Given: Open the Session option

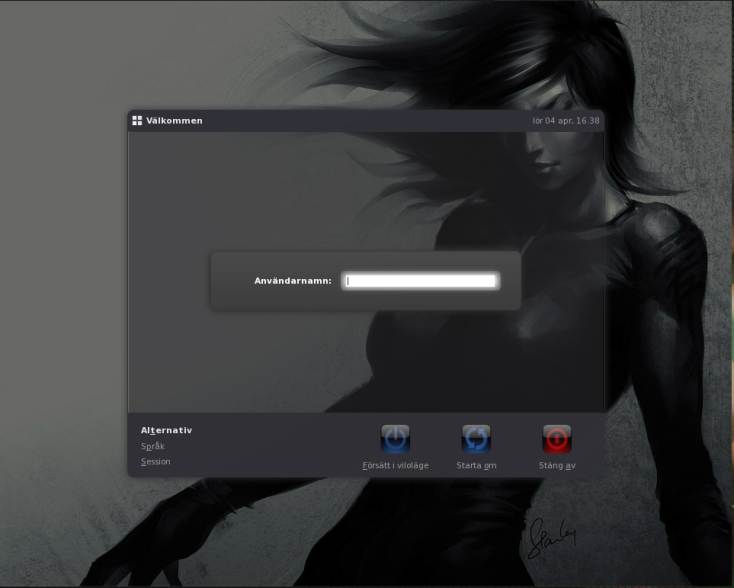Looking at the screenshot, I should 155,462.
